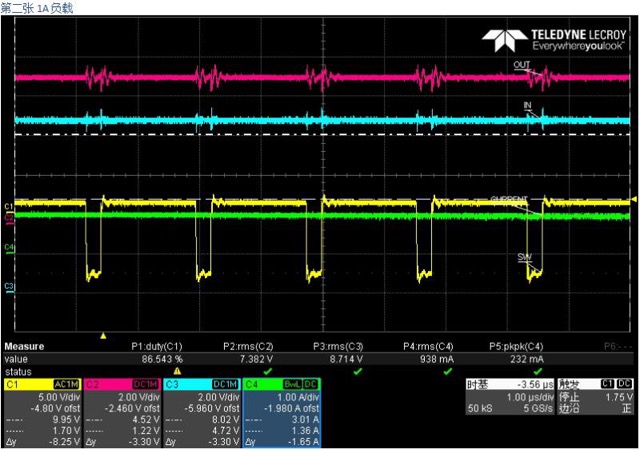Click the C1 ground level indicator on left edge
Viewport: 640px width, 450px height.
pos(9,207)
